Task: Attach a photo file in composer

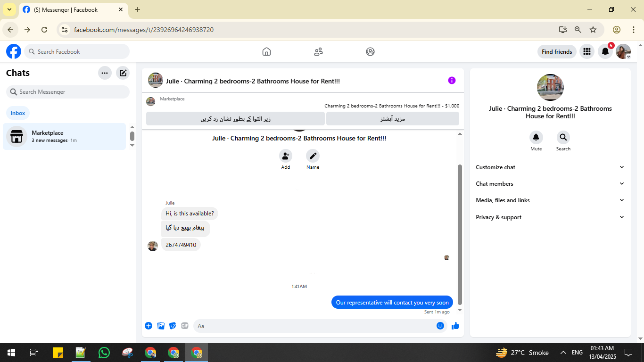Action: (x=161, y=326)
